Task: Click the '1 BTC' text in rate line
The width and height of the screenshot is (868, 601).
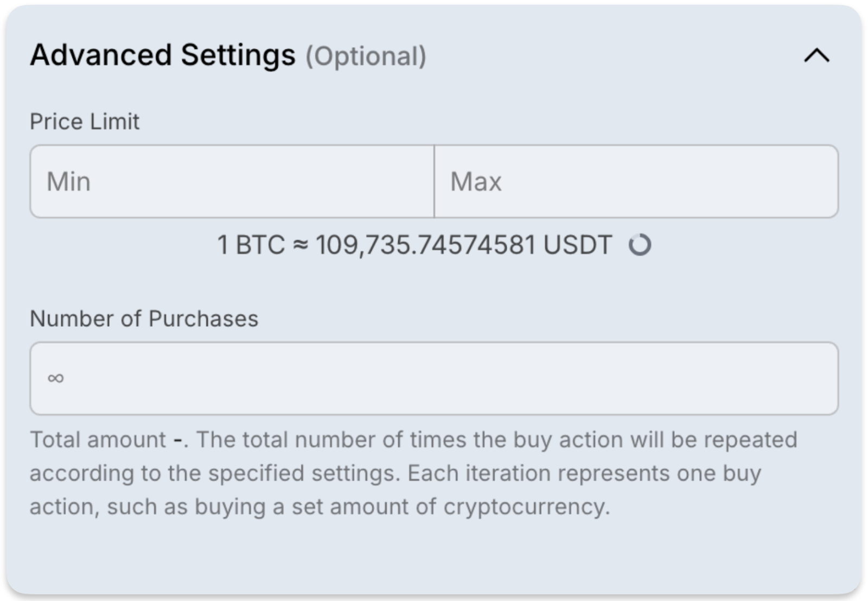Action: click(x=251, y=245)
